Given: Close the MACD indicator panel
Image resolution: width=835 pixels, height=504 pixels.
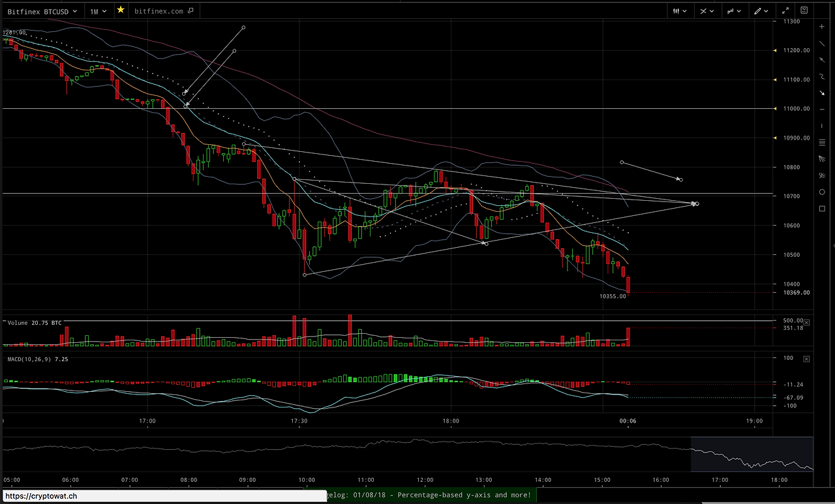Looking at the screenshot, I should (806, 359).
